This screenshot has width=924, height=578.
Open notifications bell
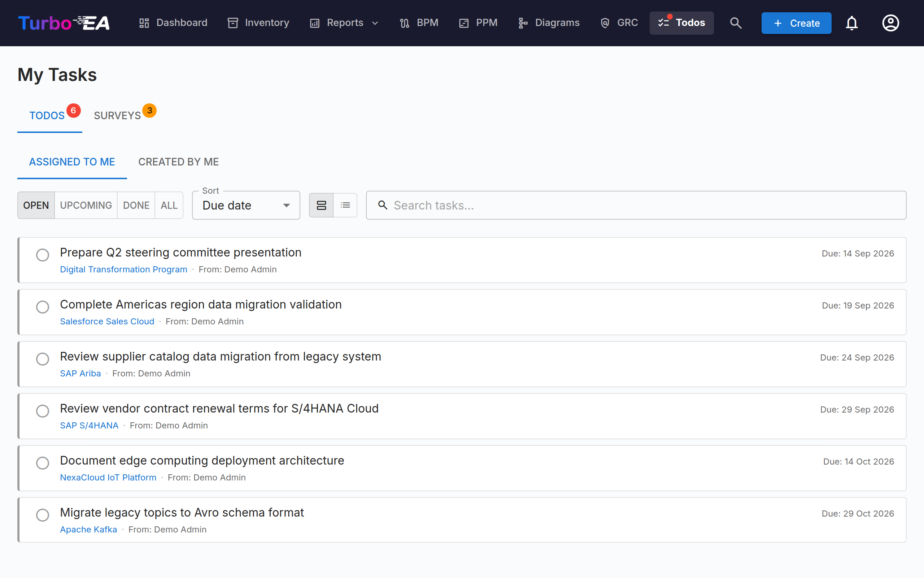(851, 23)
